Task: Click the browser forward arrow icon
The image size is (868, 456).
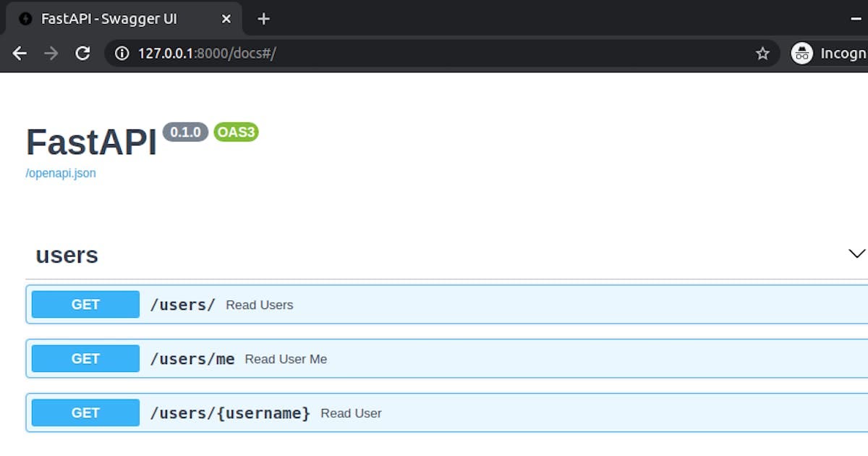Action: pos(50,53)
